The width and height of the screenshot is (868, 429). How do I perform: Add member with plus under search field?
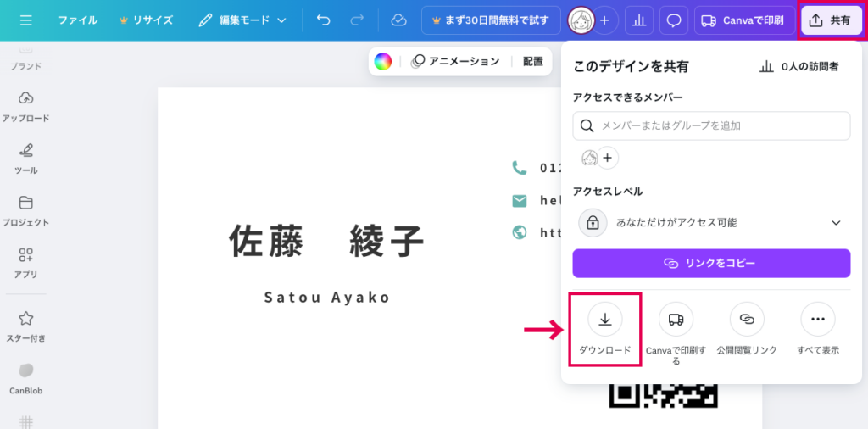[x=608, y=159]
